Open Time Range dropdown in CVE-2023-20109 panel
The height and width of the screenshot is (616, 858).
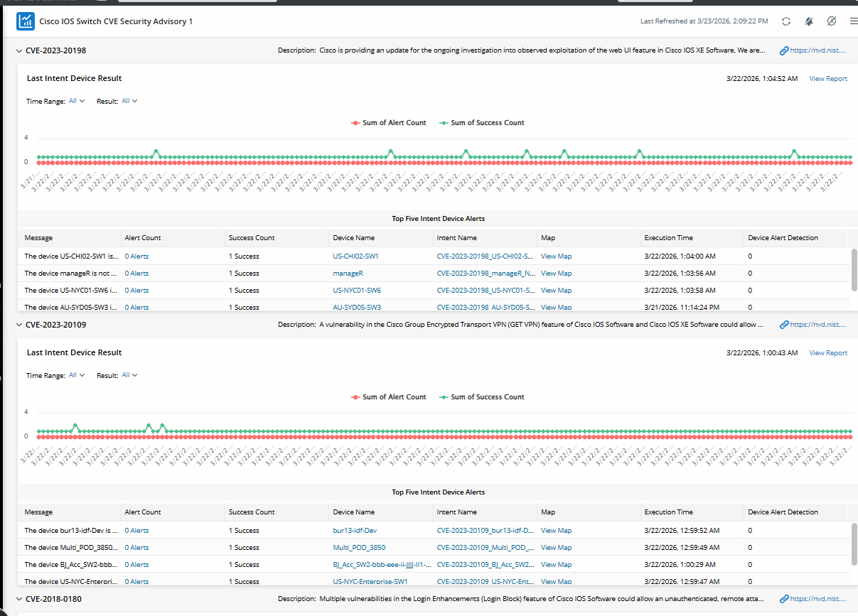[77, 375]
